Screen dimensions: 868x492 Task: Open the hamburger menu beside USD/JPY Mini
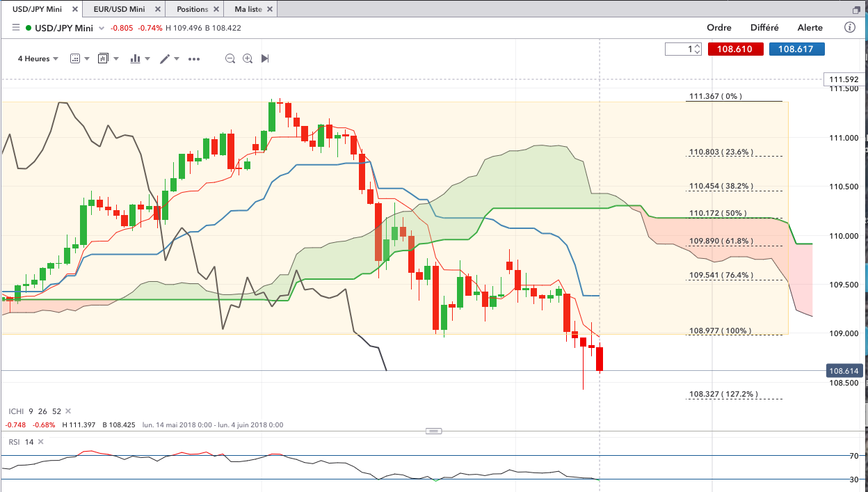(x=15, y=28)
